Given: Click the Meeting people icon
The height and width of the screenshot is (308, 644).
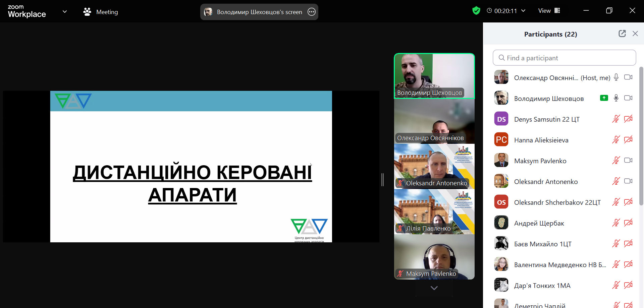Looking at the screenshot, I should tap(87, 12).
